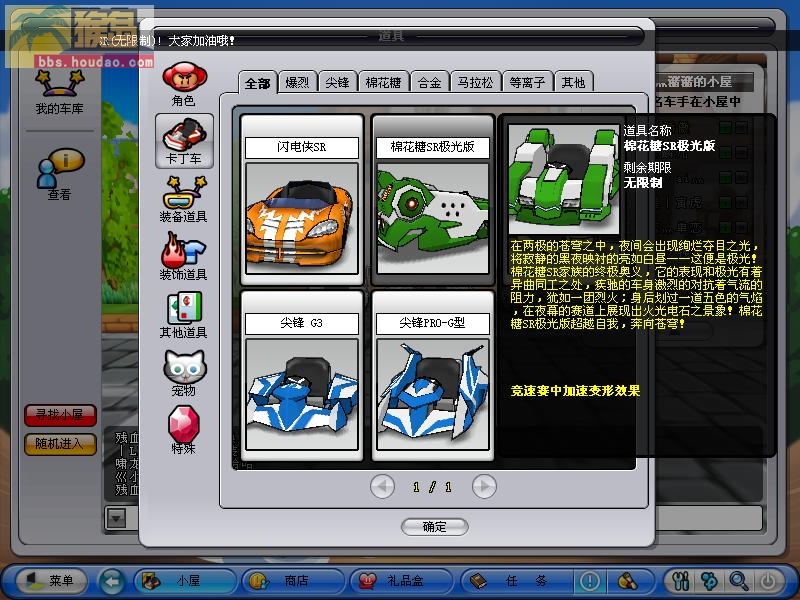Switch to the 全部 tab
800x600 pixels.
[x=258, y=83]
